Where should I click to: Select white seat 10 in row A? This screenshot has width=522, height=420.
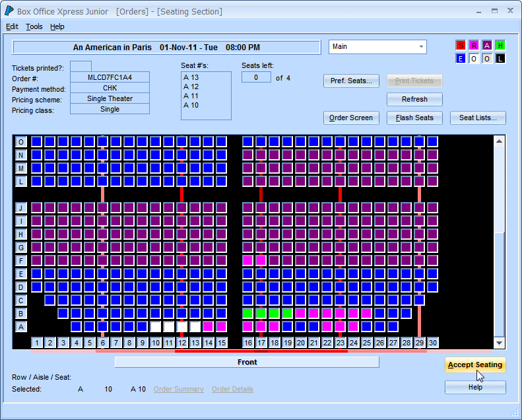[x=156, y=326]
